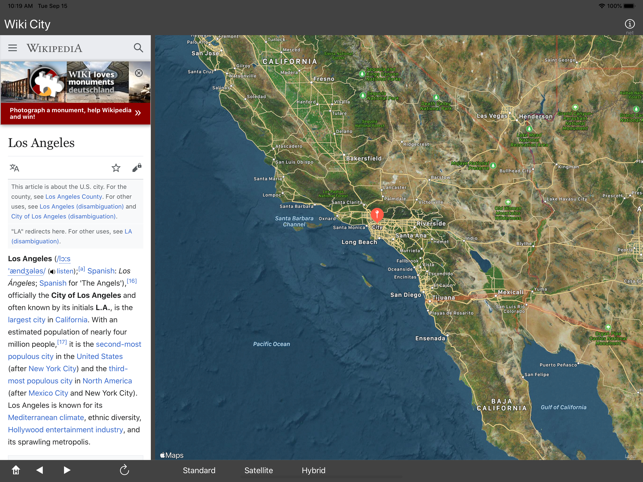Switch map to Hybrid view
Viewport: 643px width, 482px height.
(313, 471)
